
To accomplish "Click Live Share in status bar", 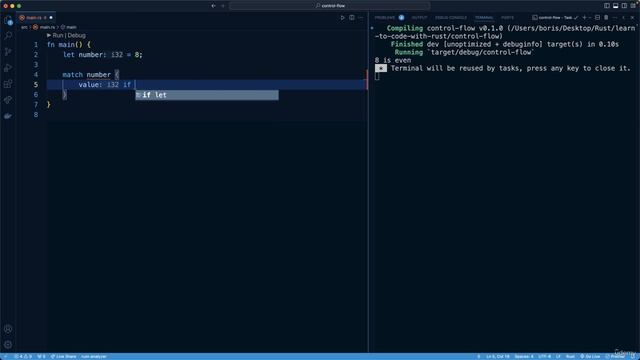I will [63, 356].
